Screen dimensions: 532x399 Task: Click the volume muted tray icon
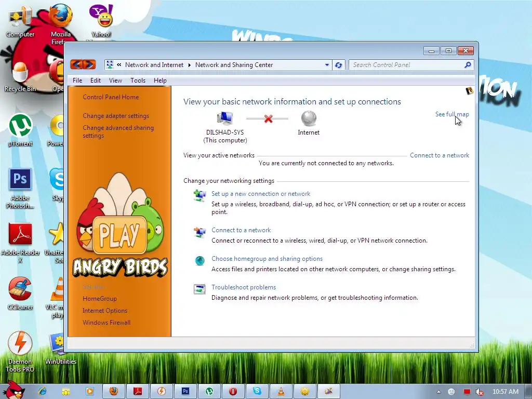coord(480,392)
